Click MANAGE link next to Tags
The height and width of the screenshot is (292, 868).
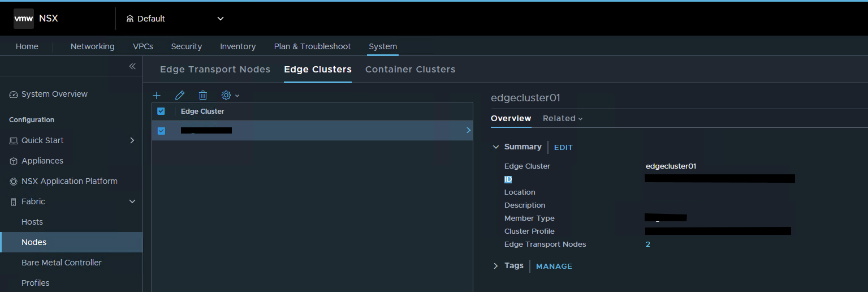554,266
